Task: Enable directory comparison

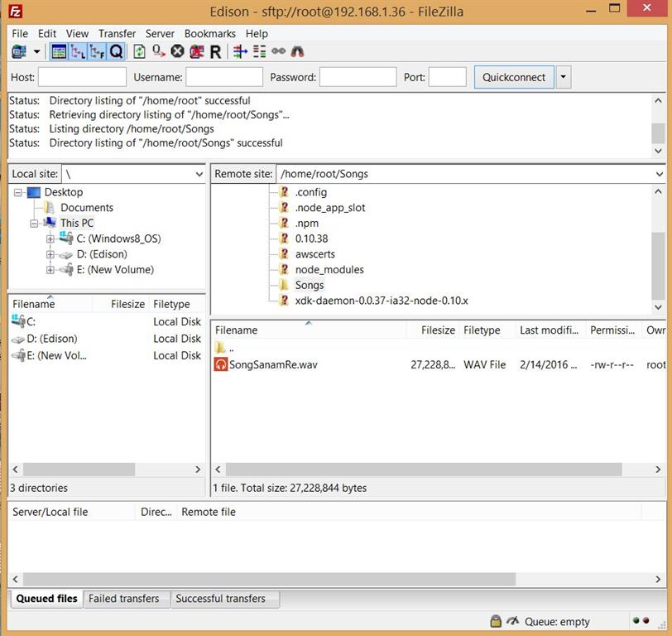Action: click(x=259, y=51)
